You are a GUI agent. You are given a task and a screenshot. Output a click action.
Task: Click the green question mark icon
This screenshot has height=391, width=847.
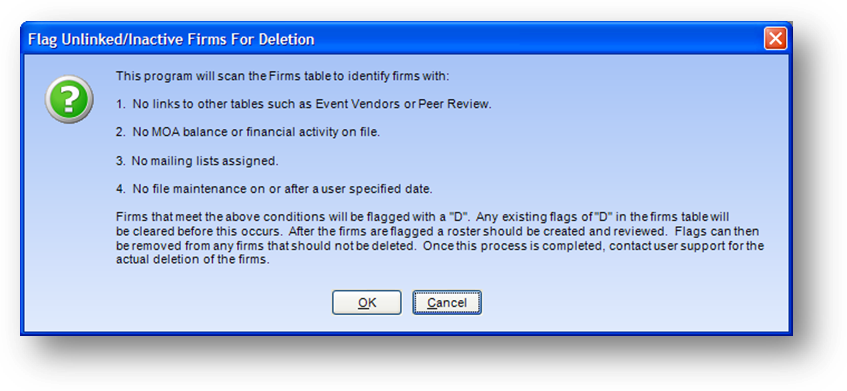tap(69, 99)
